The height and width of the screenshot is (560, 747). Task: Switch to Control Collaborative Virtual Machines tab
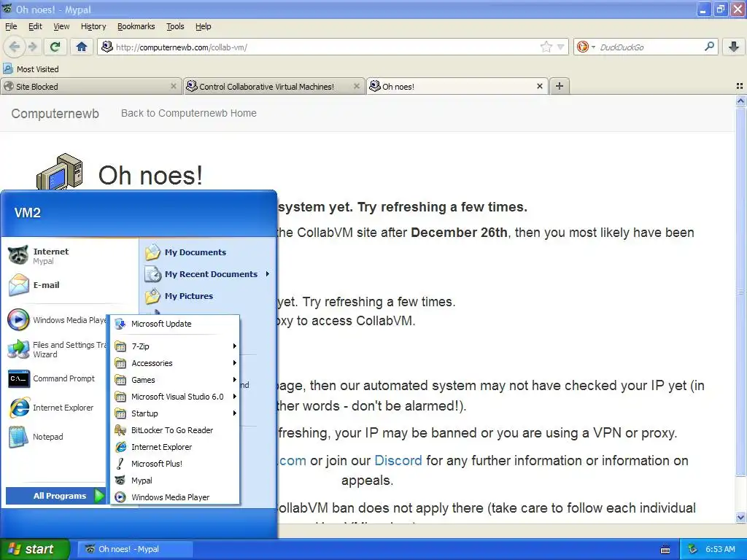[x=273, y=86]
